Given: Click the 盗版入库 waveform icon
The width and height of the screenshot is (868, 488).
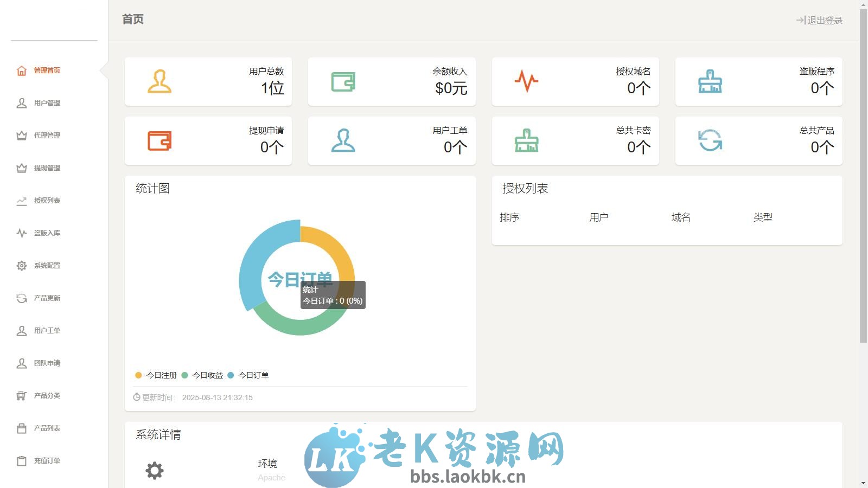Looking at the screenshot, I should (21, 233).
